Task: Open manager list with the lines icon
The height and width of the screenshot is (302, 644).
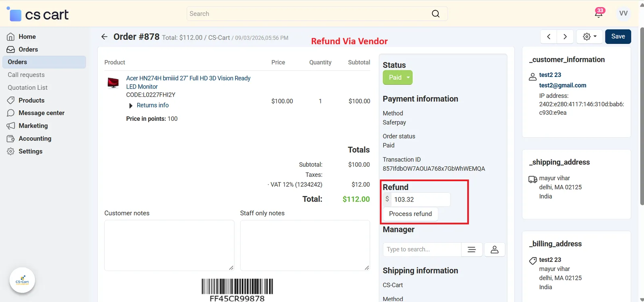Action: [x=472, y=250]
